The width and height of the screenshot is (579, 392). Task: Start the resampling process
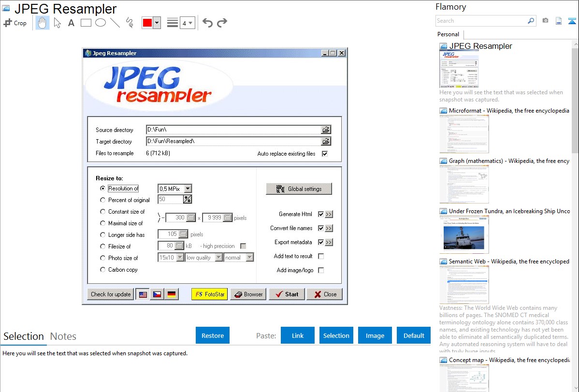(287, 294)
